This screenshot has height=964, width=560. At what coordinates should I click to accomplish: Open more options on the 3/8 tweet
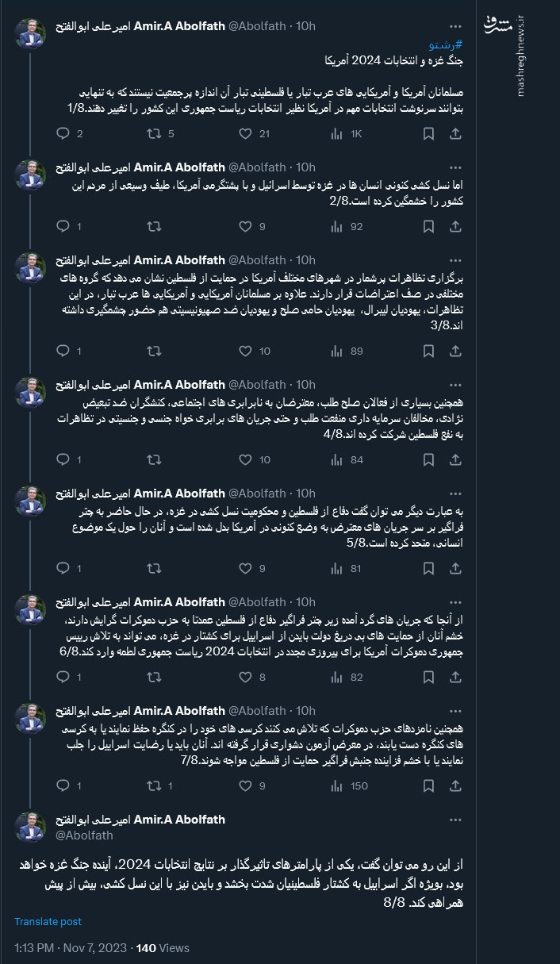455,260
